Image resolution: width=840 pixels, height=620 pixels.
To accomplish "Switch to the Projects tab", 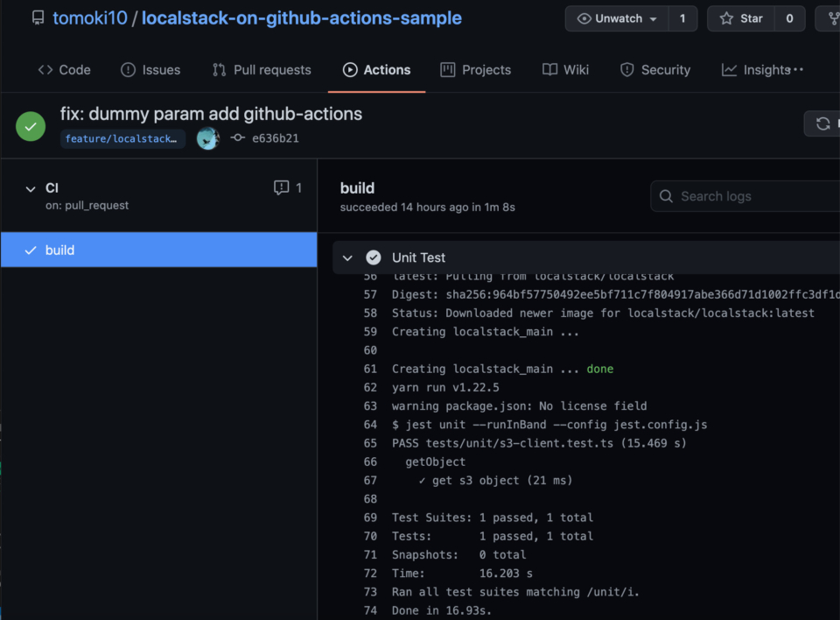I will click(475, 69).
